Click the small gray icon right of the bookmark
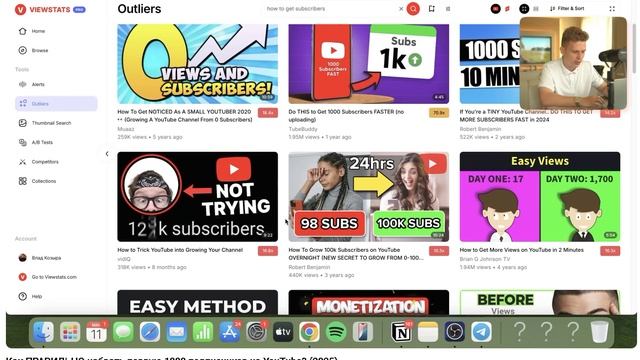This screenshot has width=640, height=360. tap(448, 9)
